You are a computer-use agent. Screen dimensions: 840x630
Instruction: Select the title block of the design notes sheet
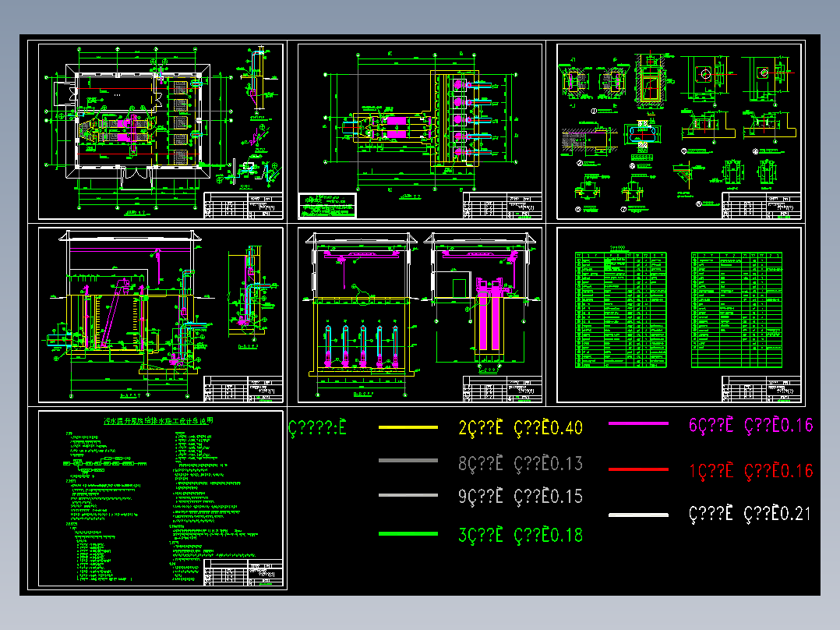pyautogui.click(x=243, y=574)
